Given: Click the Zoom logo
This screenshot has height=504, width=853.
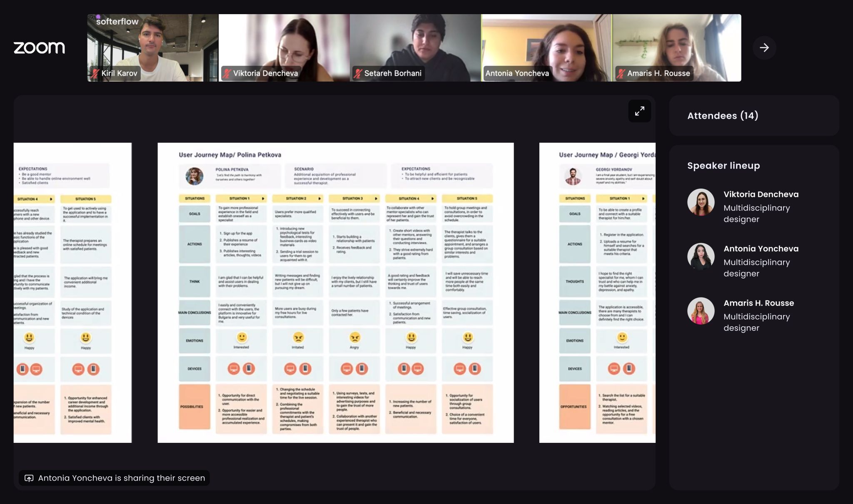Looking at the screenshot, I should point(39,48).
